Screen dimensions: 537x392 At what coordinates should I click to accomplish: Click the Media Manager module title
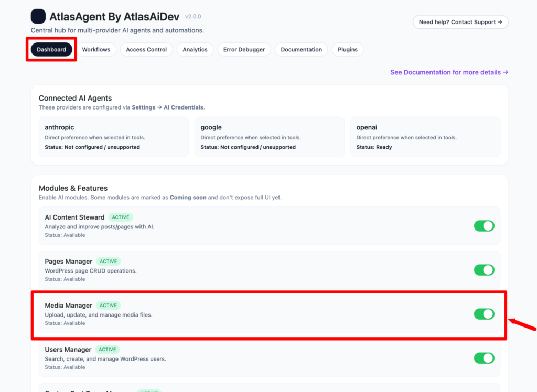pyautogui.click(x=69, y=306)
